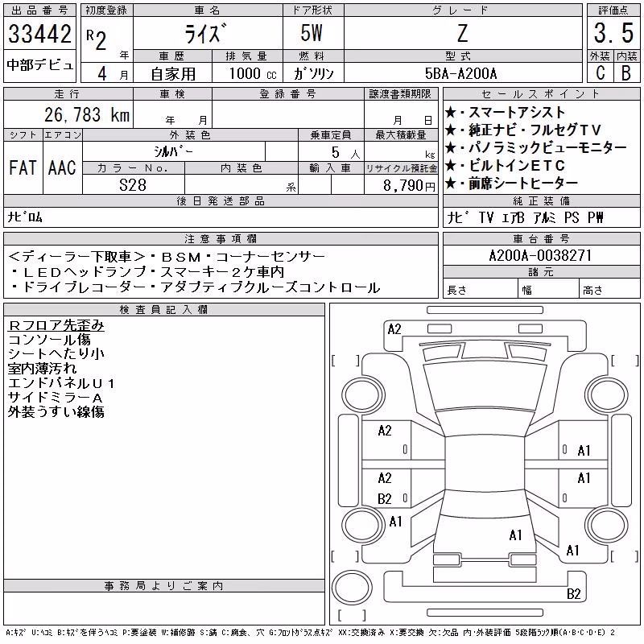Select the exterior color シルバー

coord(173,151)
